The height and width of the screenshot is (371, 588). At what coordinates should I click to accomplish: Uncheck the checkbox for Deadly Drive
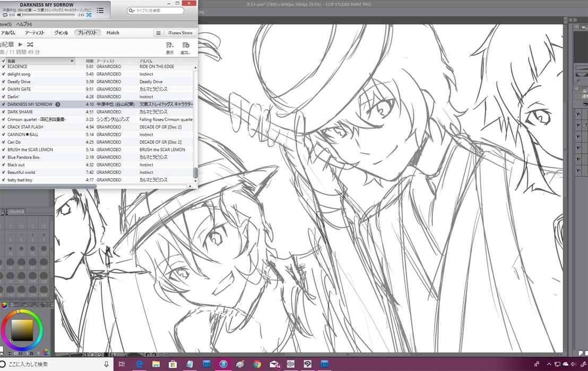[4, 82]
